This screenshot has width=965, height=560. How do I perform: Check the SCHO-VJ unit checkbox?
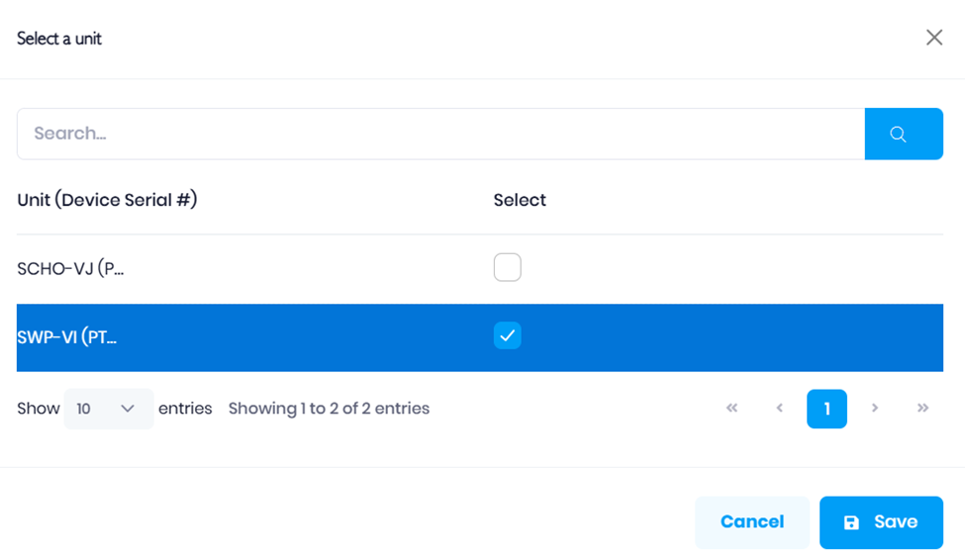click(507, 267)
